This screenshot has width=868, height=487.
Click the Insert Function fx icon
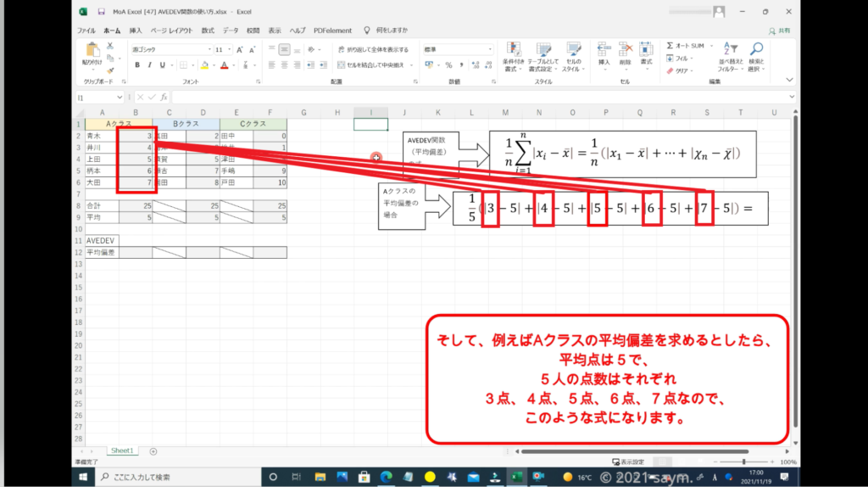point(164,98)
